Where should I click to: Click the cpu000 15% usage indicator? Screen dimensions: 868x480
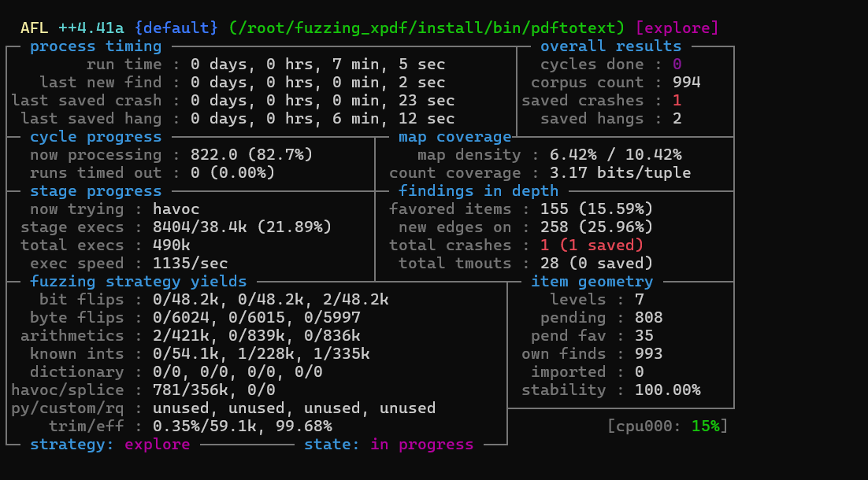(667, 426)
